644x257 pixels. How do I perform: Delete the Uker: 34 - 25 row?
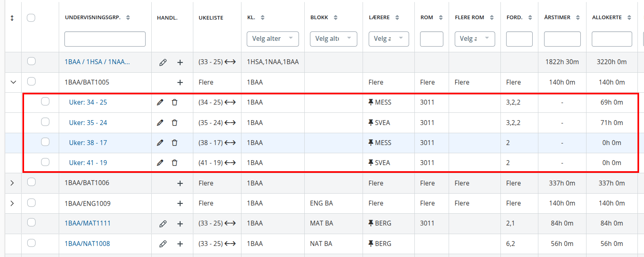pyautogui.click(x=175, y=103)
